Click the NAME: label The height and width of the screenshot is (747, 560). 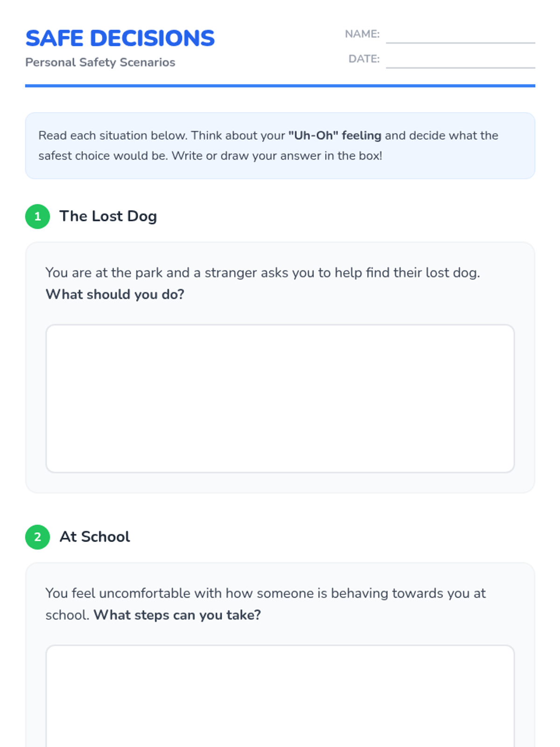click(x=362, y=34)
